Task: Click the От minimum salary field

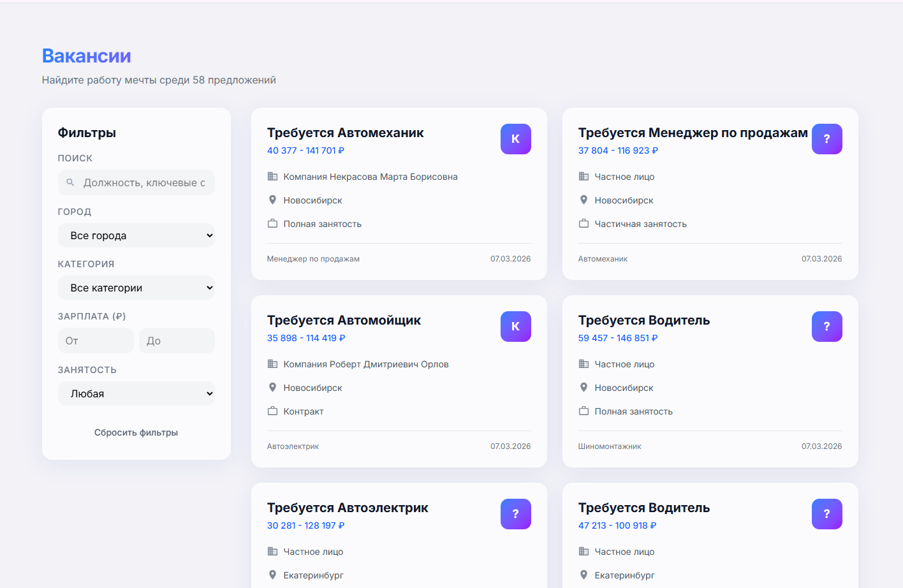Action: [96, 341]
